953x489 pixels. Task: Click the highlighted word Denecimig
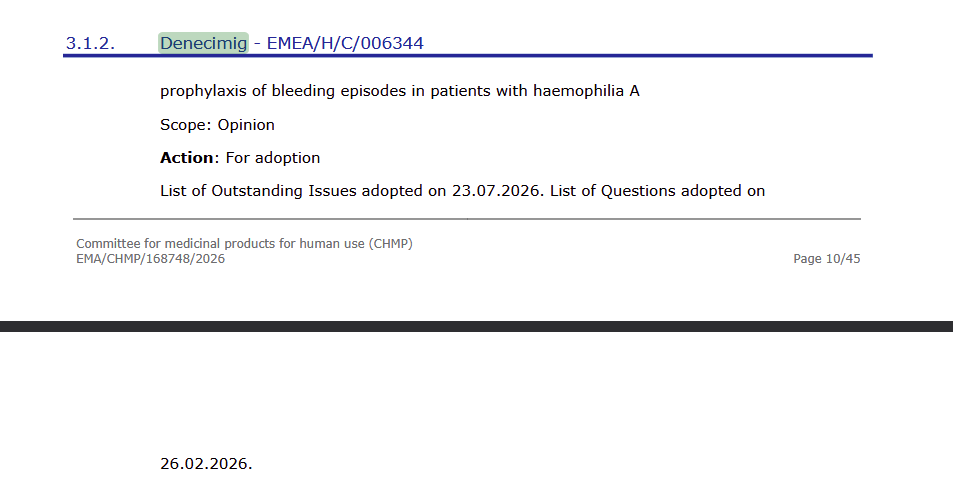pos(204,43)
